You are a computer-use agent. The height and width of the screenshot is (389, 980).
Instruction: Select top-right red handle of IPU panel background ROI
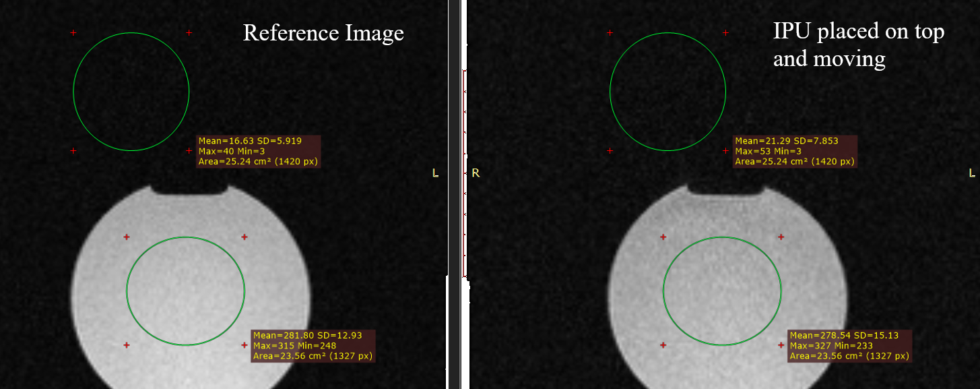click(725, 32)
